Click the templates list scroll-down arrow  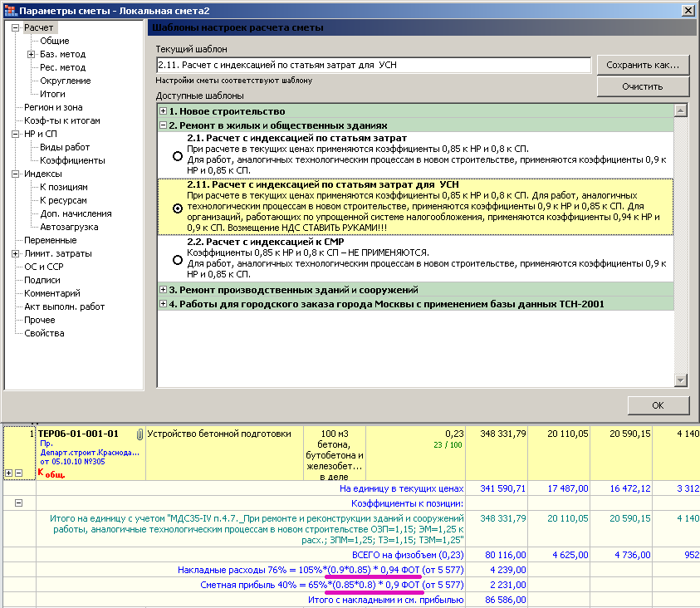(x=680, y=380)
